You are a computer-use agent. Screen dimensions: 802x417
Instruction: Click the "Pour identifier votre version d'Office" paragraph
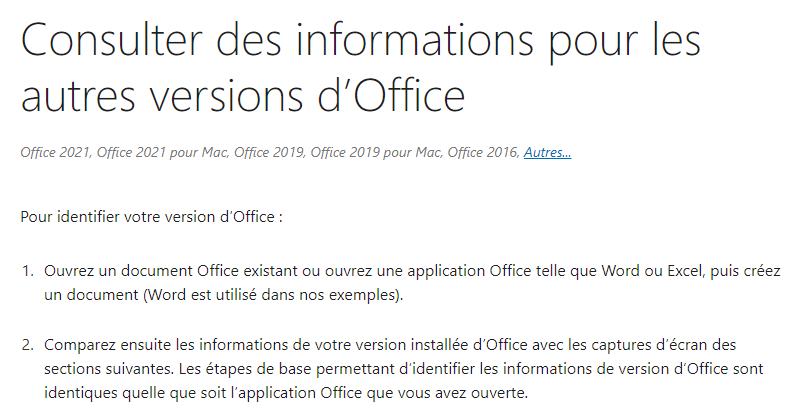pos(151,217)
